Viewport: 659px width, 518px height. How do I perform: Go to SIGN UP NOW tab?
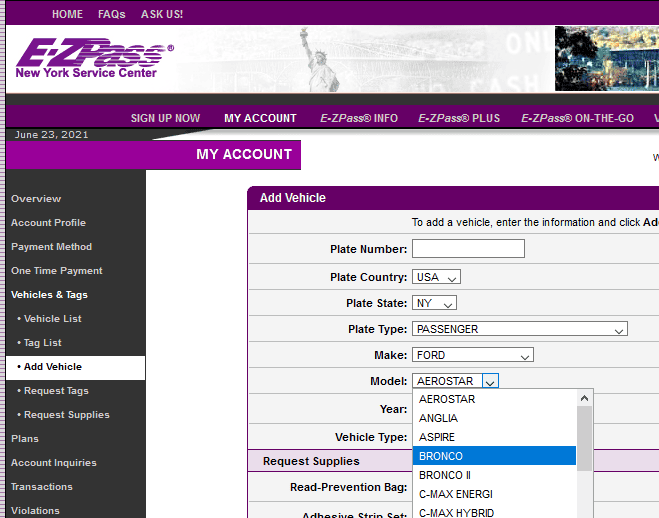165,118
